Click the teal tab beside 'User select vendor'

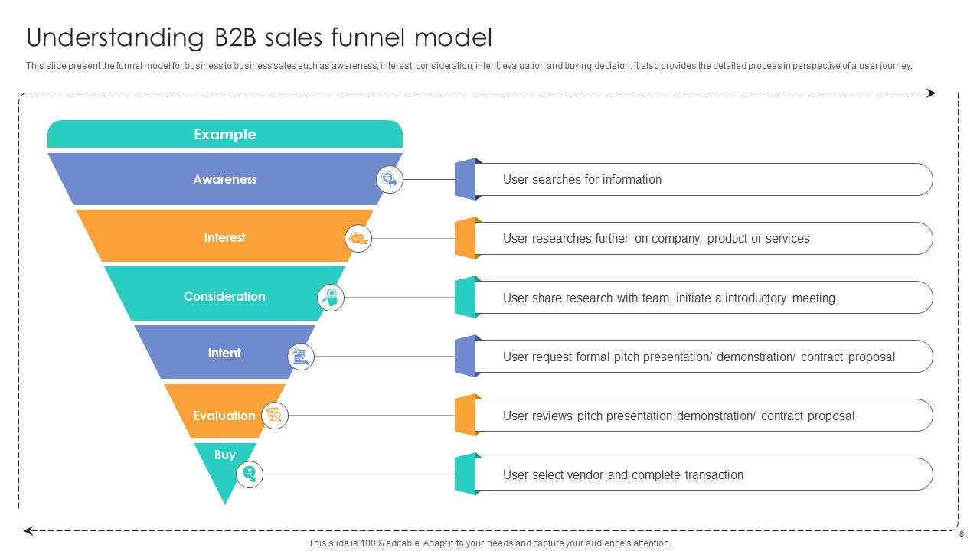coord(465,474)
